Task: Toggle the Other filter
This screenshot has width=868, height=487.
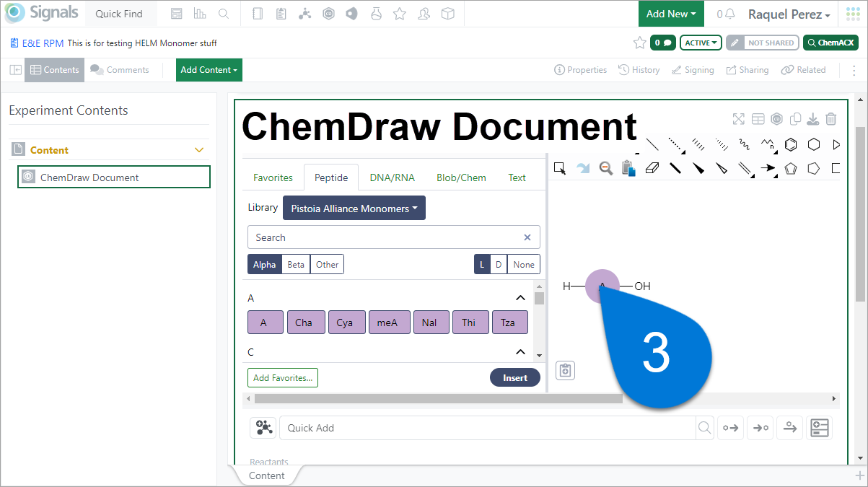Action: point(327,264)
